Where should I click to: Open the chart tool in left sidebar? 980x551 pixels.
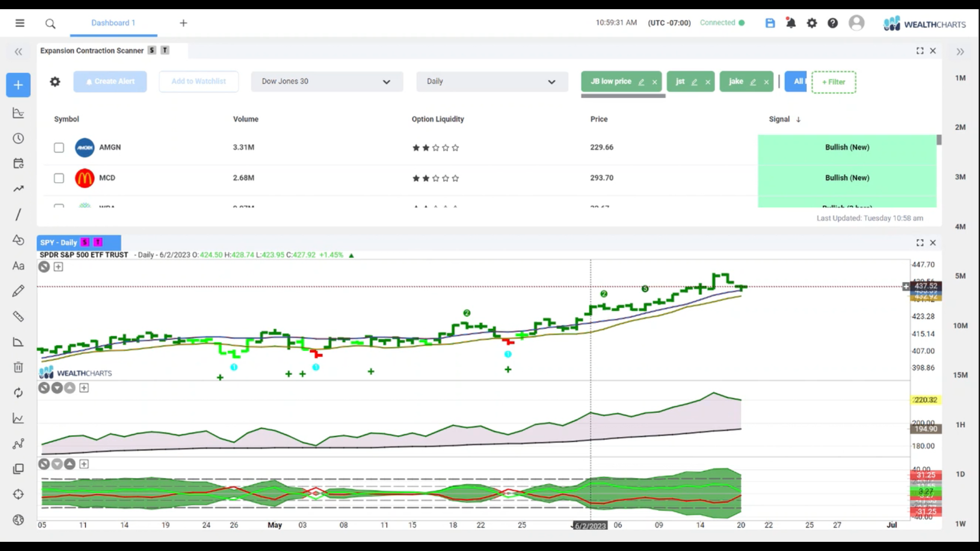click(18, 113)
